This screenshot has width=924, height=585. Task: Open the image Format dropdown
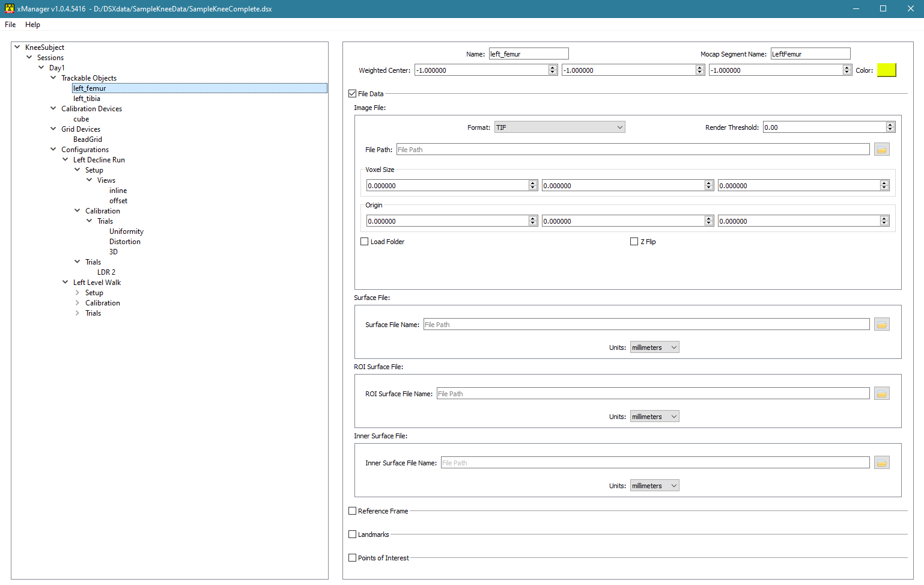coord(559,127)
